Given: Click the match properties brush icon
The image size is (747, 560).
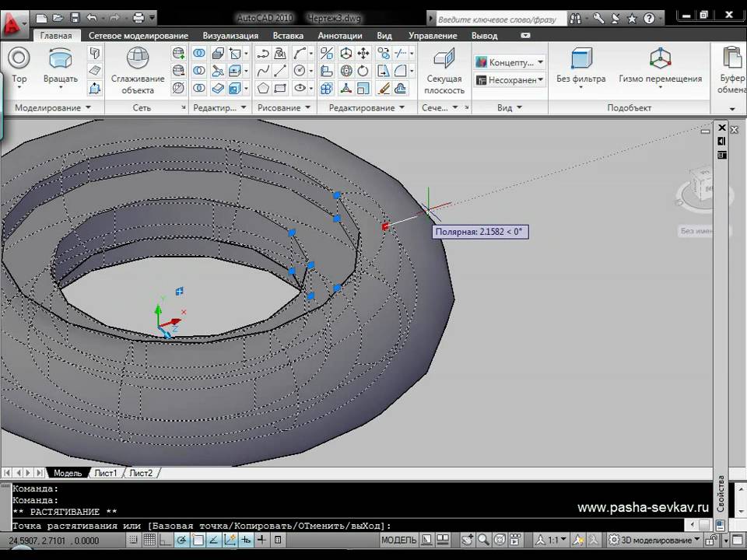Looking at the screenshot, I should (x=383, y=88).
